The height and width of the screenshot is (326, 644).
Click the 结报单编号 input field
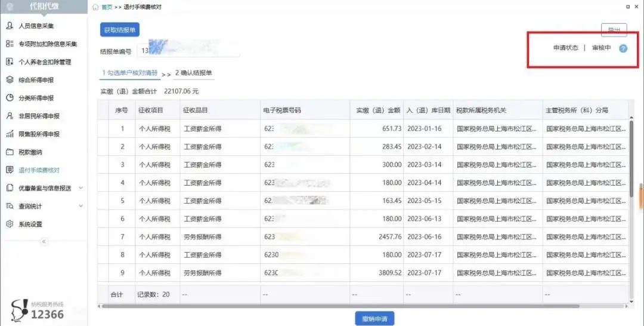pyautogui.click(x=188, y=51)
